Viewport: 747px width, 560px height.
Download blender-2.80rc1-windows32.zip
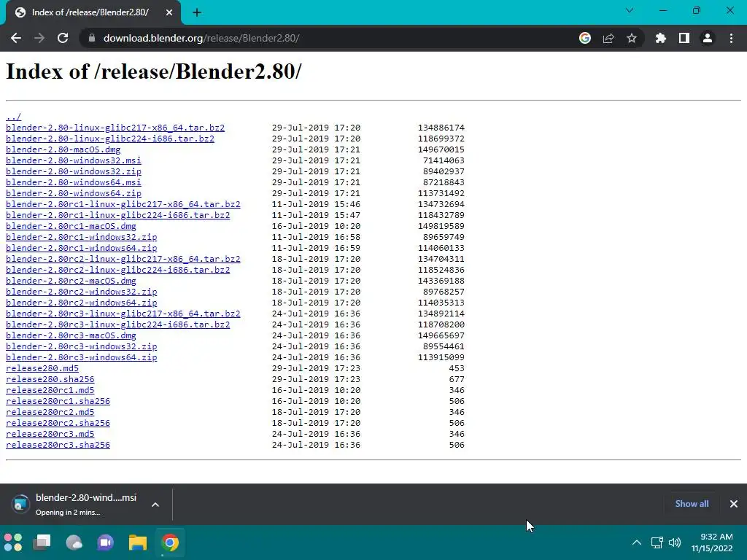coord(82,237)
